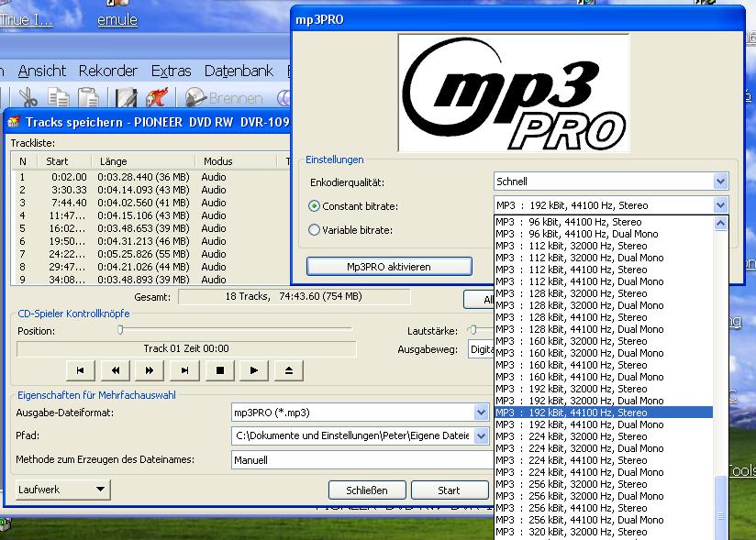Choose MP3 320 kBit, 32000 Hz, Stereo
Image resolution: width=756 pixels, height=540 pixels.
click(604, 532)
